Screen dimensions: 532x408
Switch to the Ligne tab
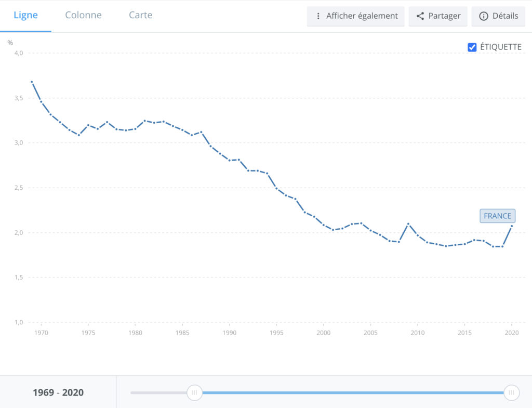[x=25, y=15]
